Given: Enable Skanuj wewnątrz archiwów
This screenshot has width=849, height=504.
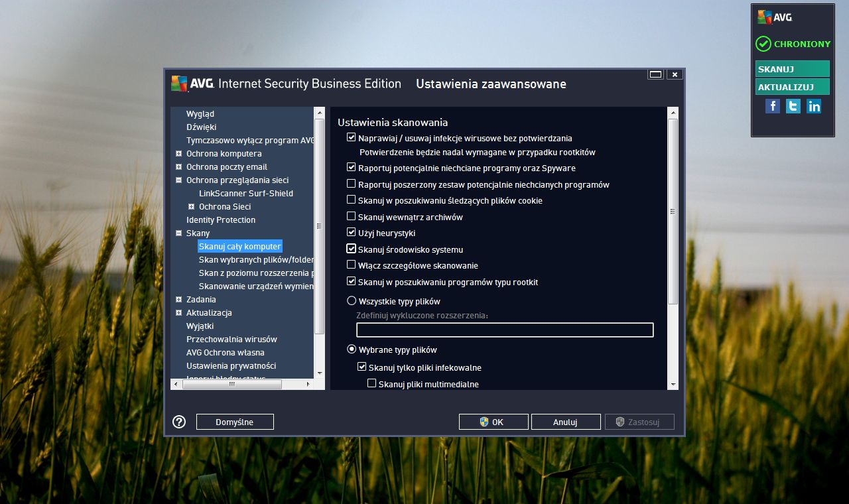Looking at the screenshot, I should click(352, 216).
